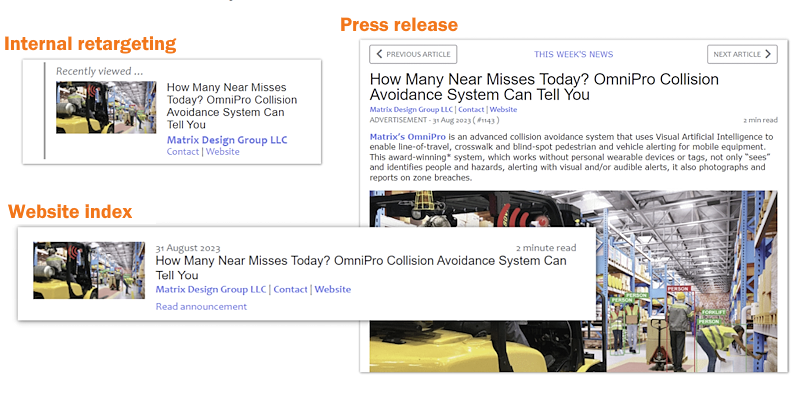
Task: Open Website link in press release header
Action: (503, 109)
